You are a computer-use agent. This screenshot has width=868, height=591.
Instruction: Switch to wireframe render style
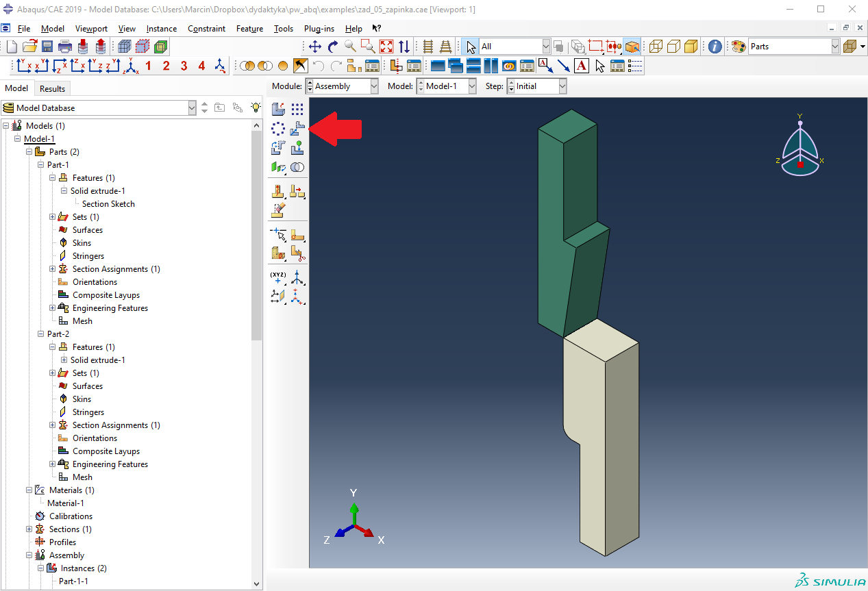(656, 47)
